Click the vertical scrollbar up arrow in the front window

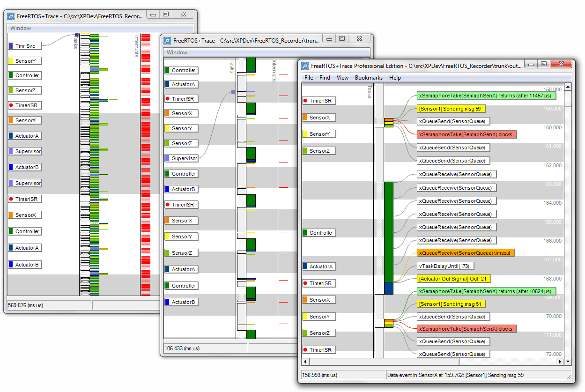pyautogui.click(x=568, y=87)
